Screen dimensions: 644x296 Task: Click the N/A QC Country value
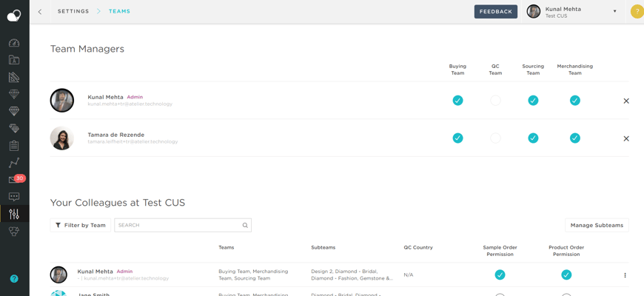[x=409, y=275]
